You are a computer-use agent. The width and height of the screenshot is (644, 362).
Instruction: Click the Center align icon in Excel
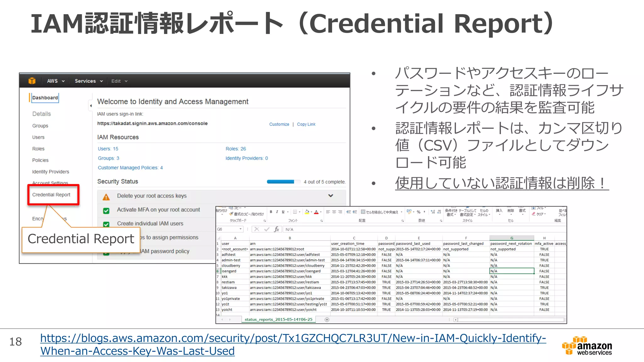pos(334,212)
